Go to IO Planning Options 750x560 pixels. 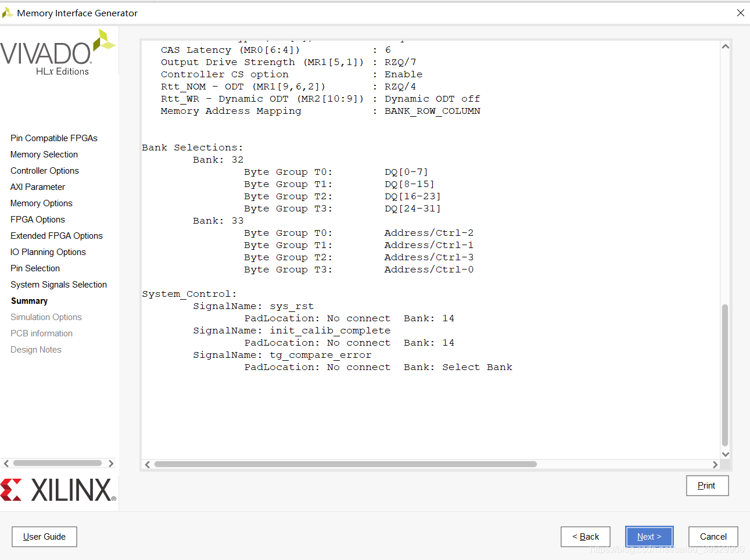[48, 252]
